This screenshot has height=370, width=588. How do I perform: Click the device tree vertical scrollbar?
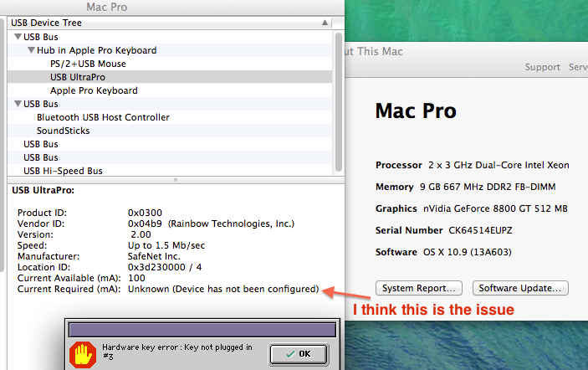[x=338, y=101]
